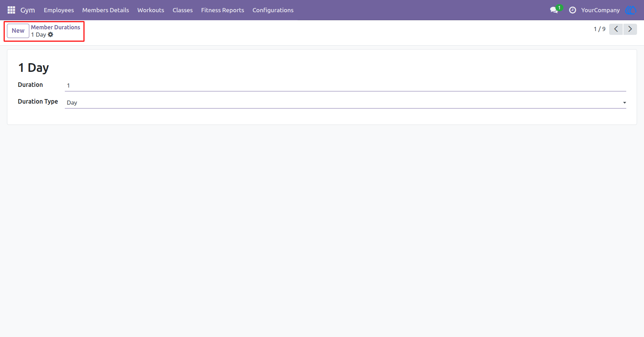Open the Members Details menu

pos(106,10)
